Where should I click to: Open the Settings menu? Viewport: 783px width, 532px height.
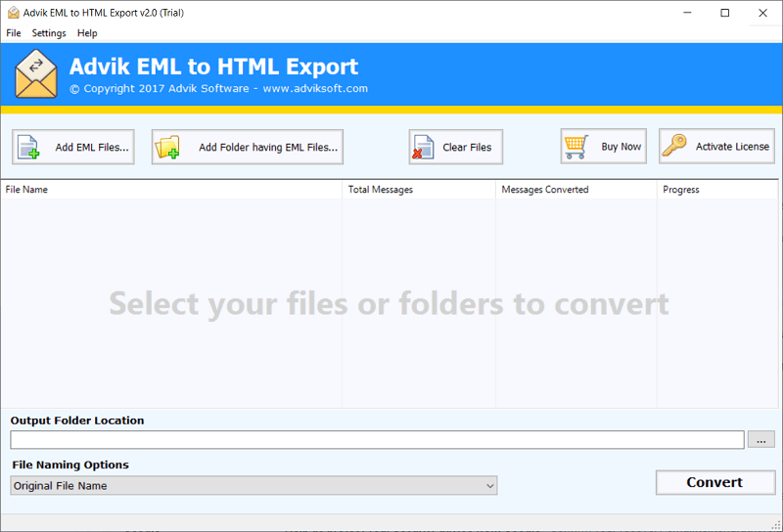pyautogui.click(x=49, y=33)
